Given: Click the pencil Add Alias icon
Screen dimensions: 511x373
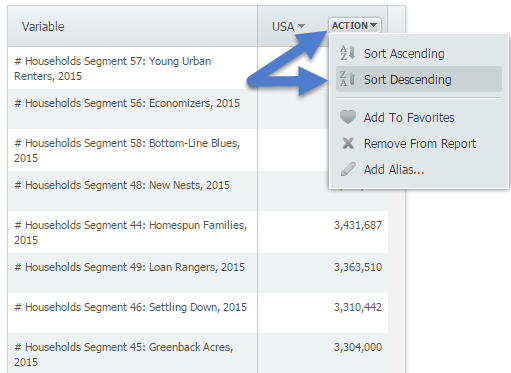Looking at the screenshot, I should click(348, 169).
